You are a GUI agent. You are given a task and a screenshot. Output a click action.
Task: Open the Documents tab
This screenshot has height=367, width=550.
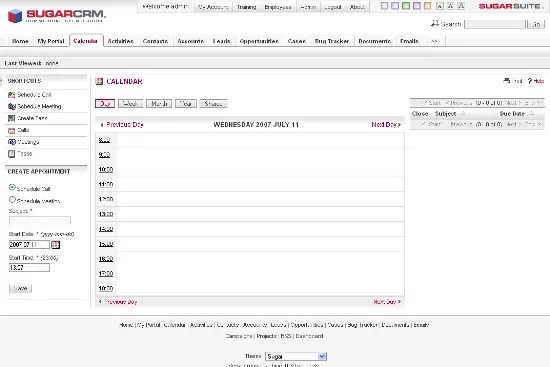(x=375, y=41)
